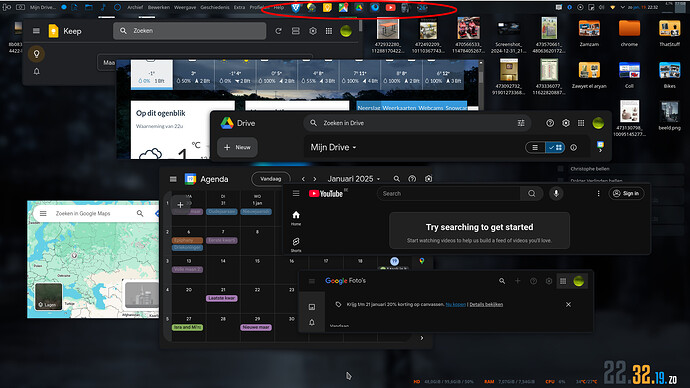Expand hidden system tray icons chevron
This screenshot has height=388, width=690.
coord(622,7)
